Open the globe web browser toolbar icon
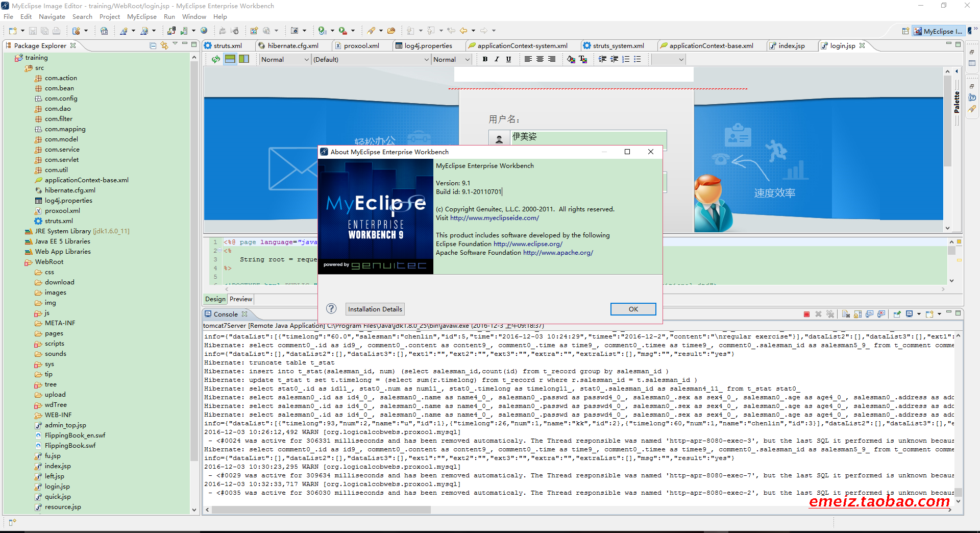Viewport: 980px width, 533px height. (x=204, y=31)
